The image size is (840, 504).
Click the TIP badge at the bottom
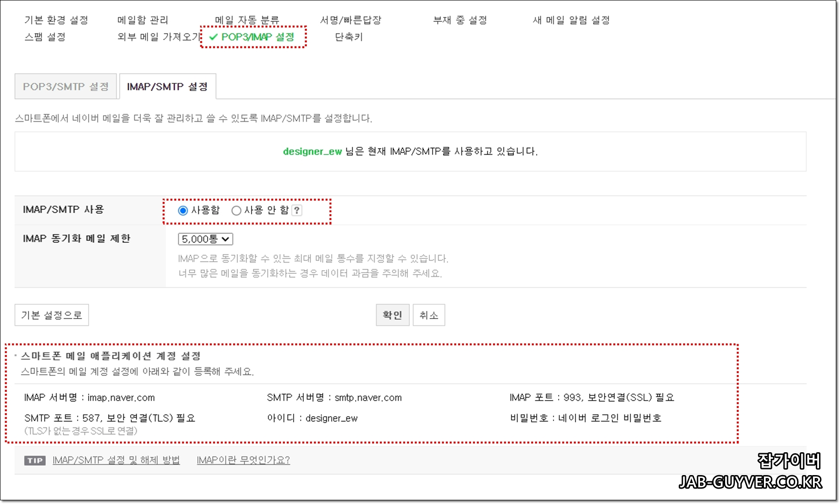tap(35, 461)
